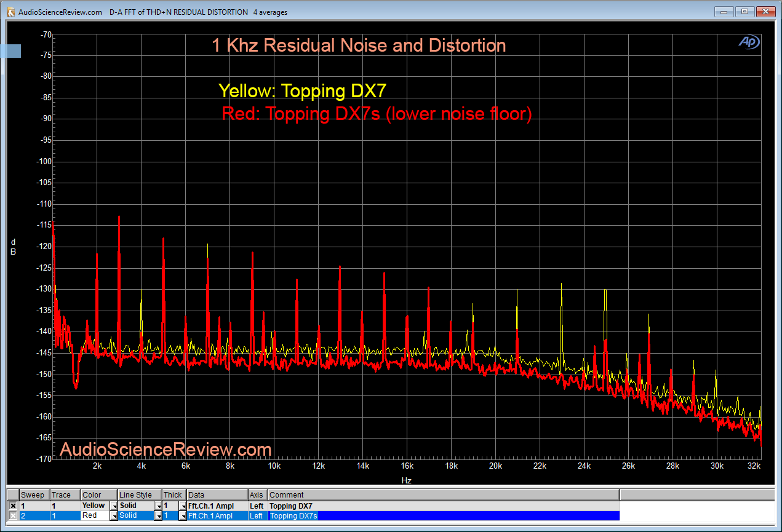Click the 'Red: Topping DX7s' graph annotation
Viewport: 782px width, 532px height.
coord(377,114)
